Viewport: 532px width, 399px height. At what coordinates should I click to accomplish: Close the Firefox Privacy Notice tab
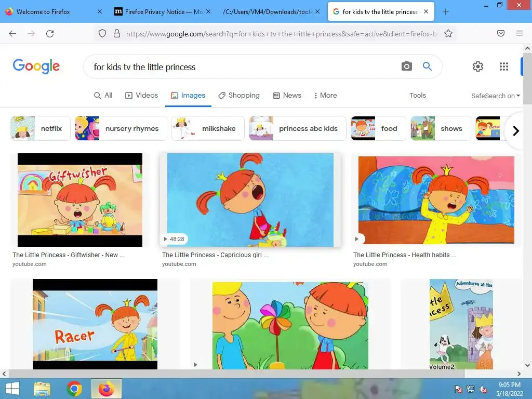click(x=208, y=11)
